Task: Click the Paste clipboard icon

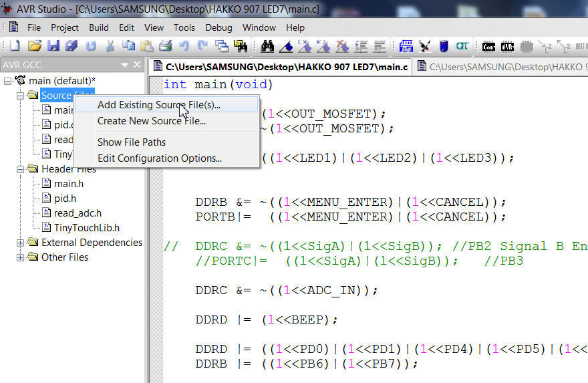Action: coord(146,46)
